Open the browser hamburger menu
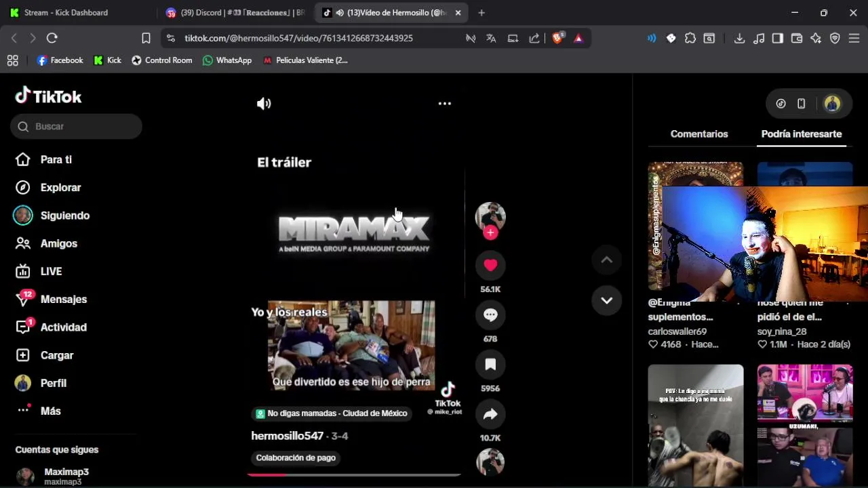This screenshot has height=488, width=868. (x=854, y=39)
